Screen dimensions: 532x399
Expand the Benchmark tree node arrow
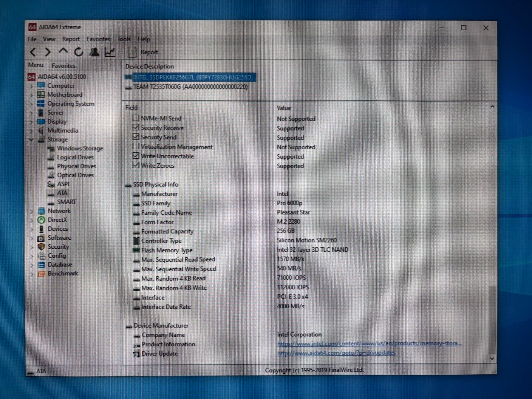pos(32,274)
